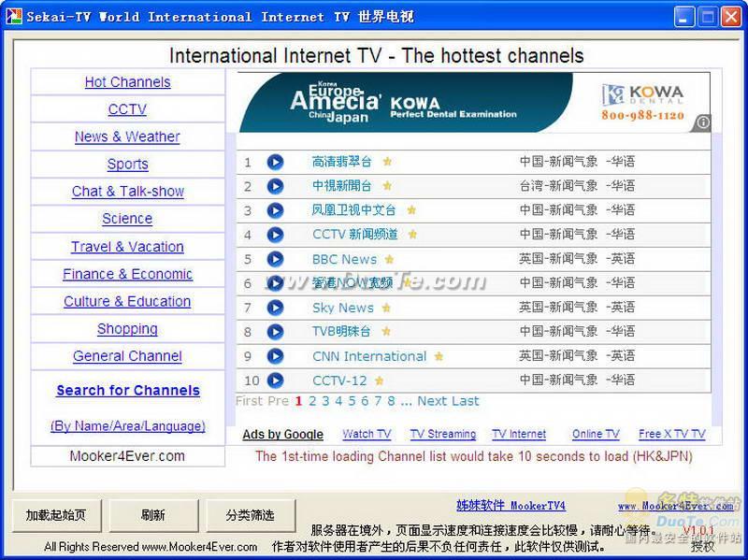Viewport: 748px width, 560px height.
Task: Click Search for Channels link
Action: coord(128,390)
